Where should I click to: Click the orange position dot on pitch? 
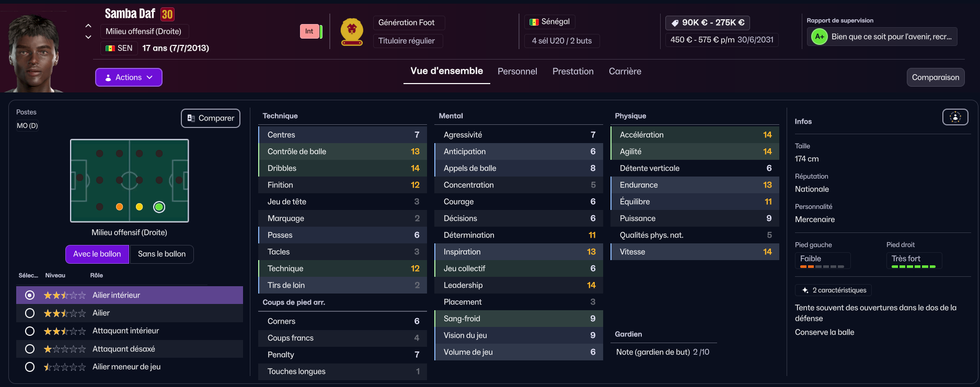click(x=119, y=207)
